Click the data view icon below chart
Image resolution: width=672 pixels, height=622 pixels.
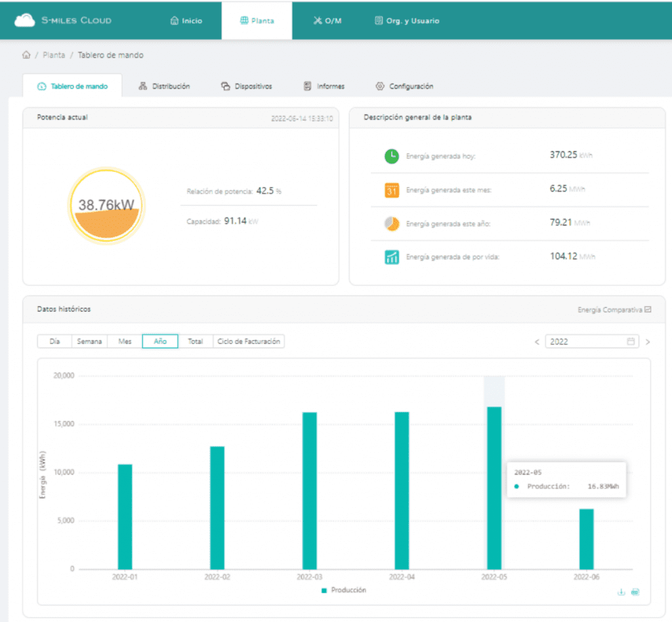pyautogui.click(x=635, y=592)
